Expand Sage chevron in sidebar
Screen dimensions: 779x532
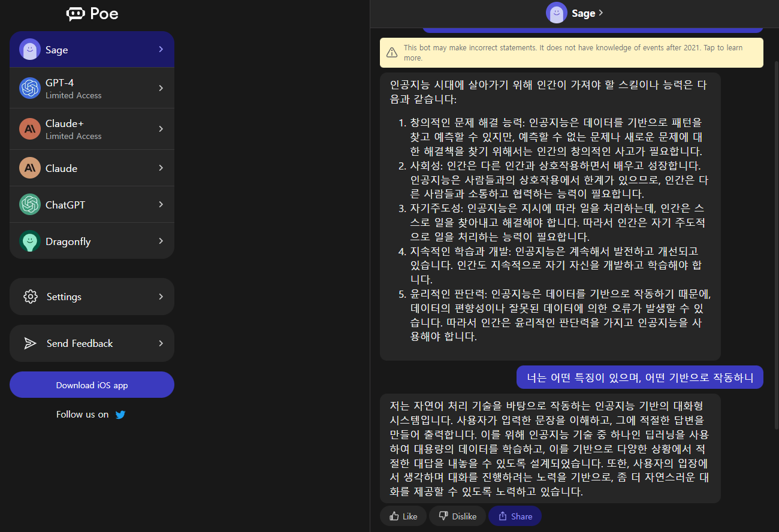[x=161, y=49]
